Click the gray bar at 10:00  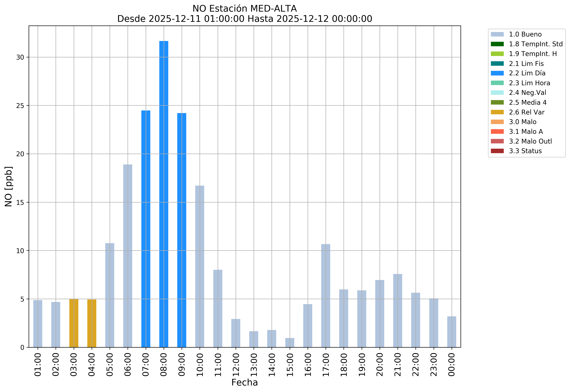200,266
